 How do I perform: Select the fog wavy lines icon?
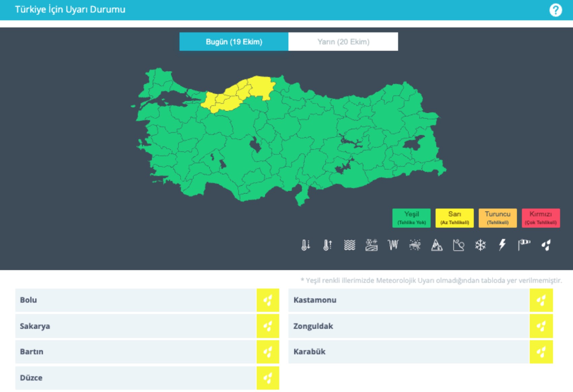(350, 245)
